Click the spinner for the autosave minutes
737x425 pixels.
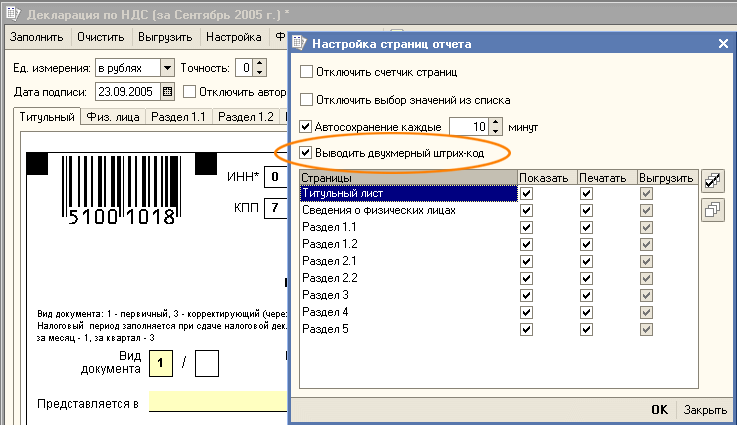point(495,127)
